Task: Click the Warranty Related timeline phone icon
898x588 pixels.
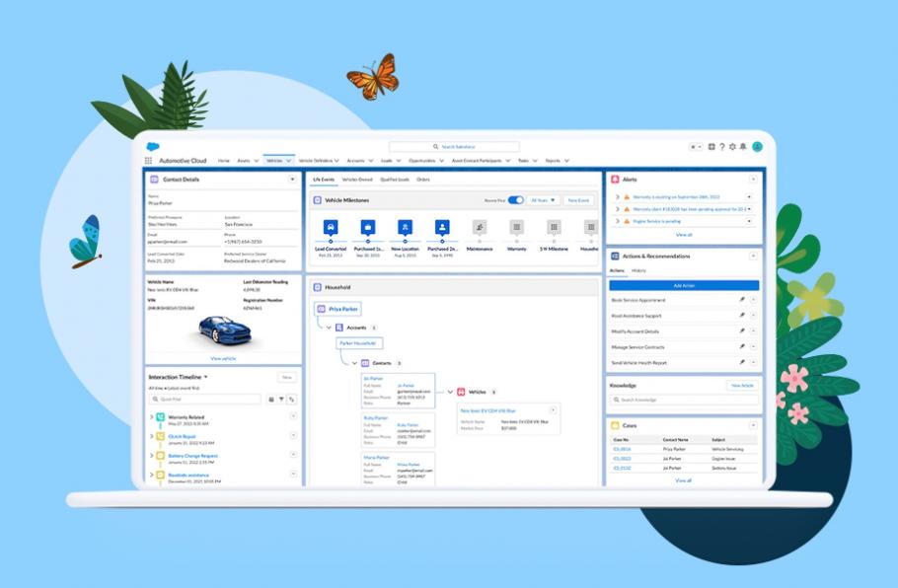Action: (x=160, y=417)
